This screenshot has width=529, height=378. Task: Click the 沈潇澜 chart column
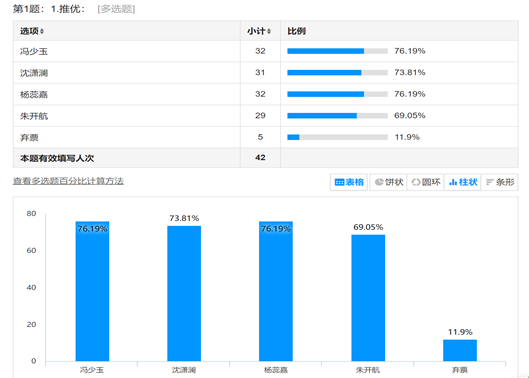coord(184,294)
